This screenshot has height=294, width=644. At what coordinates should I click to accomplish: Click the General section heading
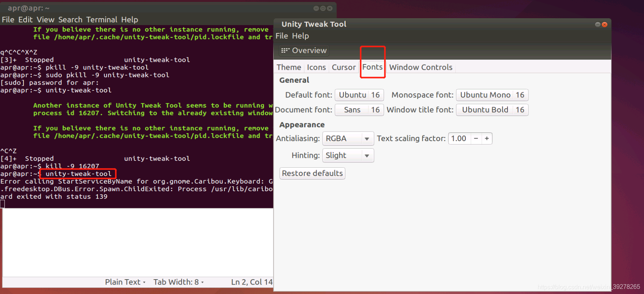(294, 80)
